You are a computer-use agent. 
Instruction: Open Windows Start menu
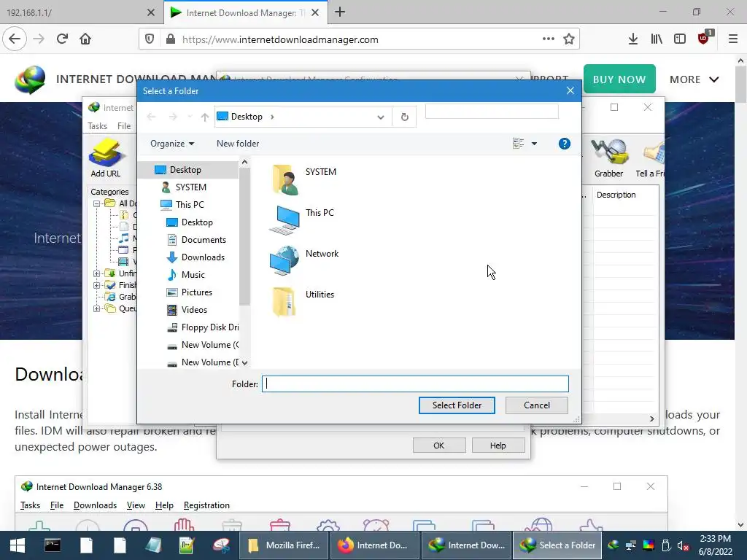[18, 545]
